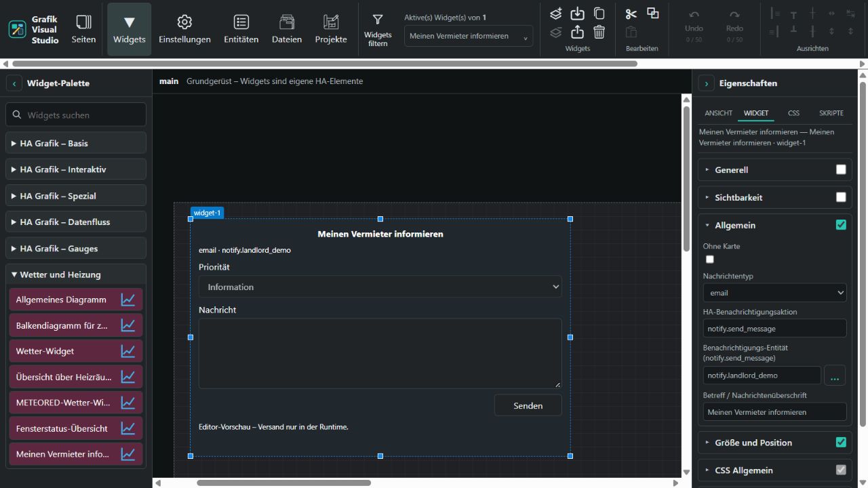Image resolution: width=868 pixels, height=488 pixels.
Task: Select the Fensterstatus-Übersicht palette item
Action: (76, 428)
